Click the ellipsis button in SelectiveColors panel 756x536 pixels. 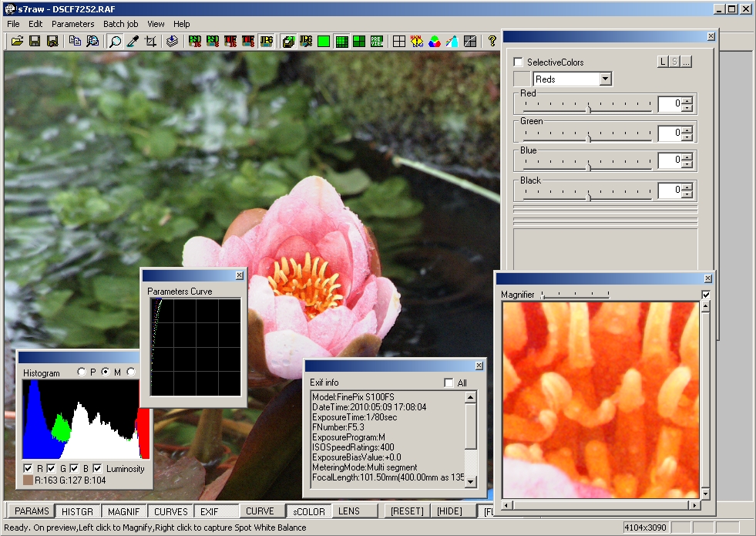(x=686, y=61)
